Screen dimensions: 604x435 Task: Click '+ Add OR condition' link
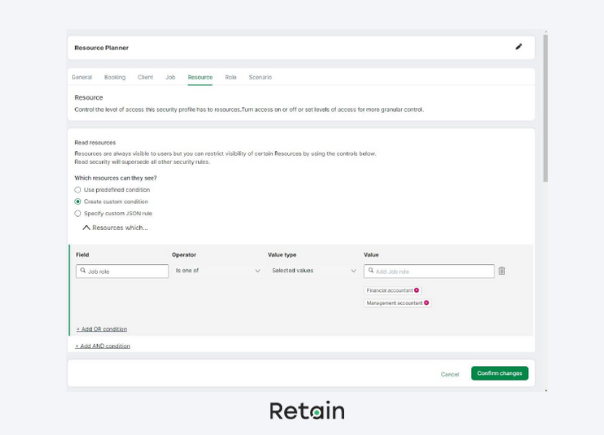102,329
